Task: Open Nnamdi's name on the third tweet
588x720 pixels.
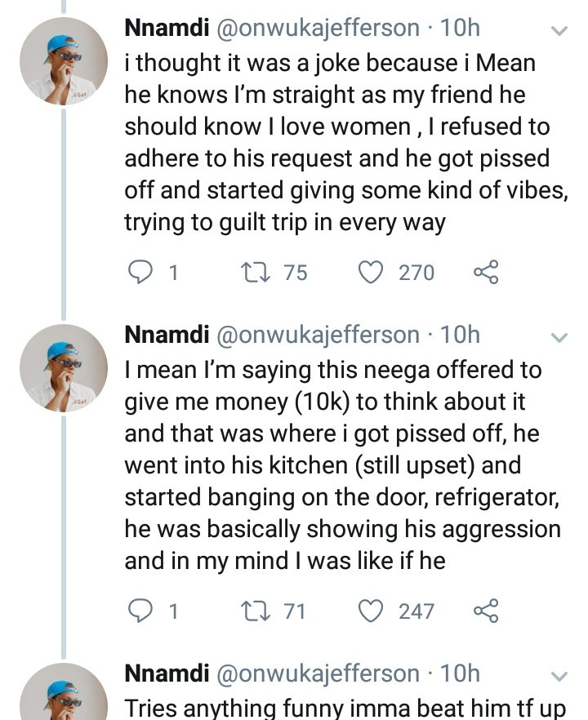Action: tap(167, 673)
